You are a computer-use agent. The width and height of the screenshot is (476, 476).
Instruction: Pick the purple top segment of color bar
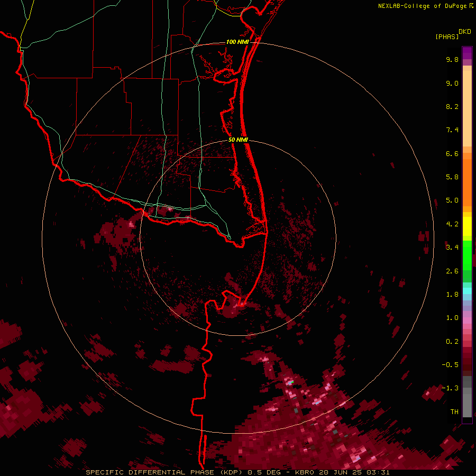tap(467, 53)
